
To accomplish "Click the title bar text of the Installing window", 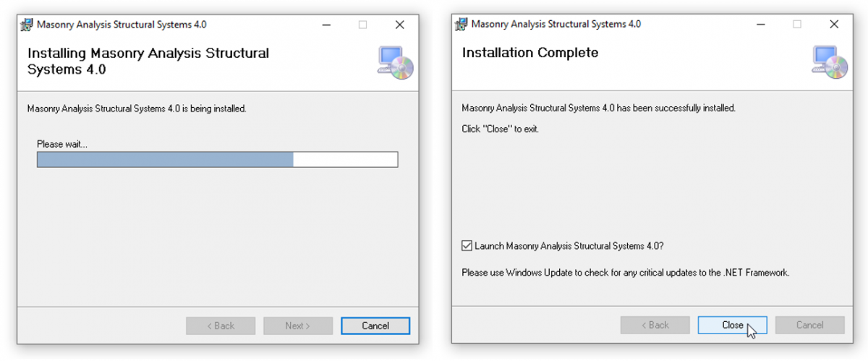I will pyautogui.click(x=122, y=24).
